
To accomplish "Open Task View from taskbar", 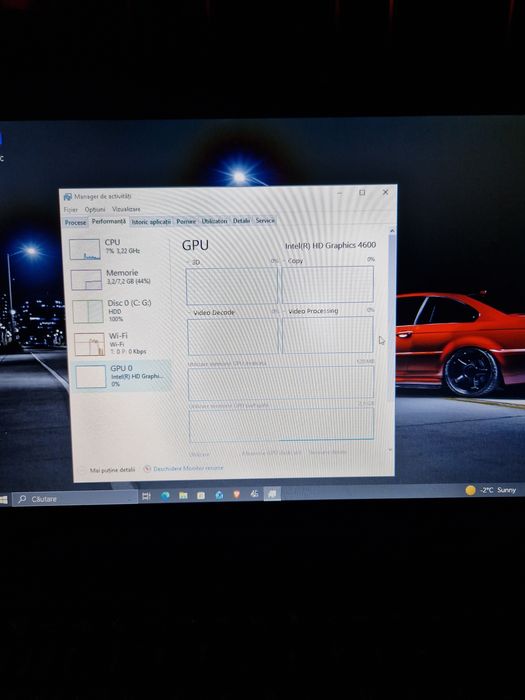I will pyautogui.click(x=146, y=496).
